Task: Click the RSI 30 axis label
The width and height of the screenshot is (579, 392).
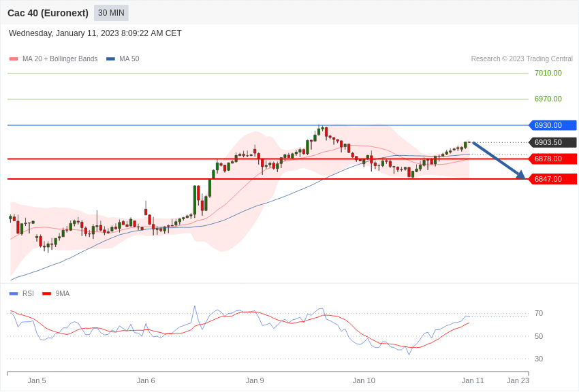Action: (539, 359)
